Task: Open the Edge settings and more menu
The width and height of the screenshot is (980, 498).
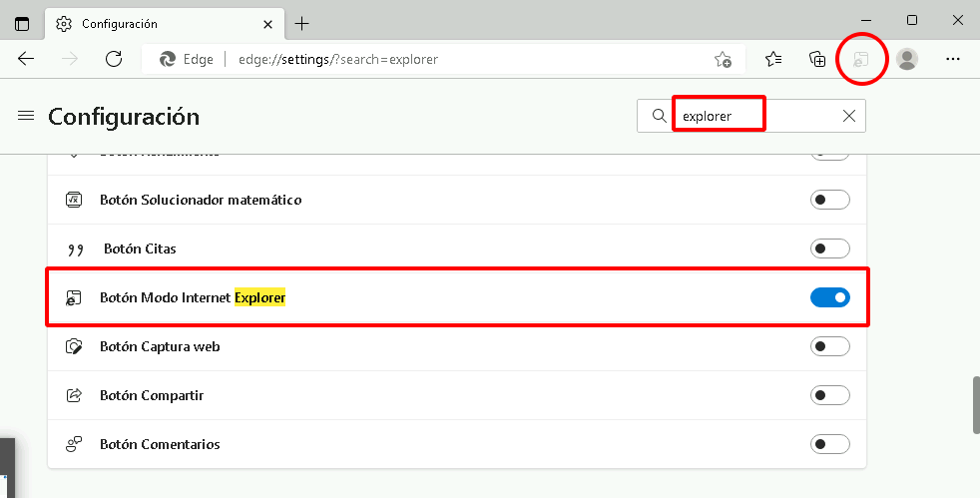Action: point(952,59)
